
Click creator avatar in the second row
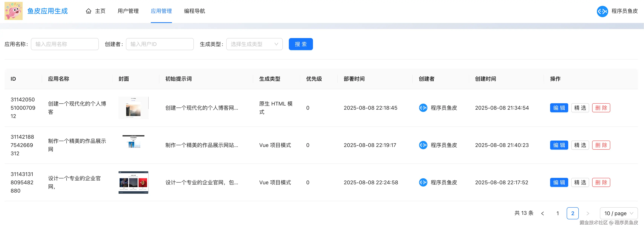[423, 145]
